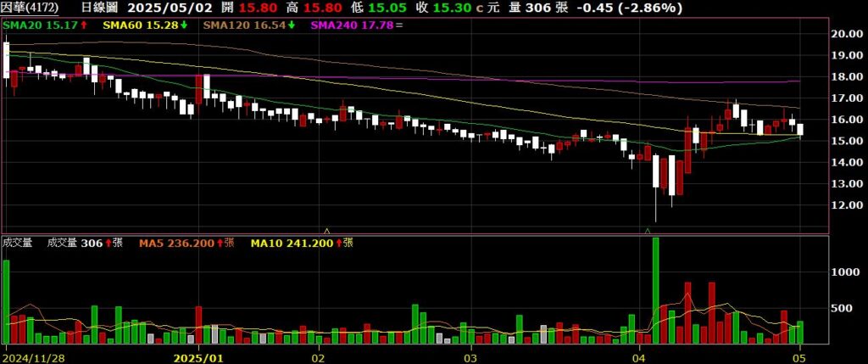The image size is (868, 364).
Task: Click the 13.00 price axis label
Action: (x=849, y=183)
